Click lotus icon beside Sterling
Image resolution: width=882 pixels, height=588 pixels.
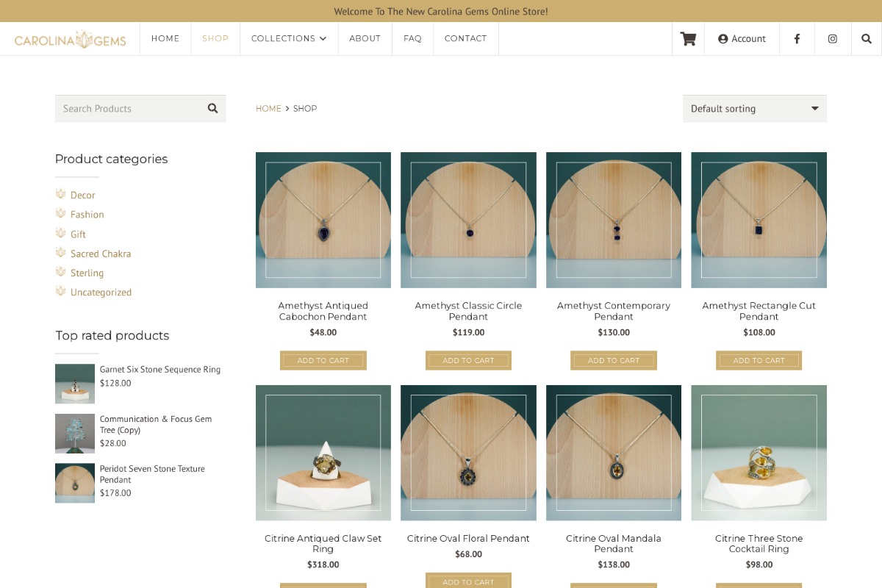[x=60, y=272]
